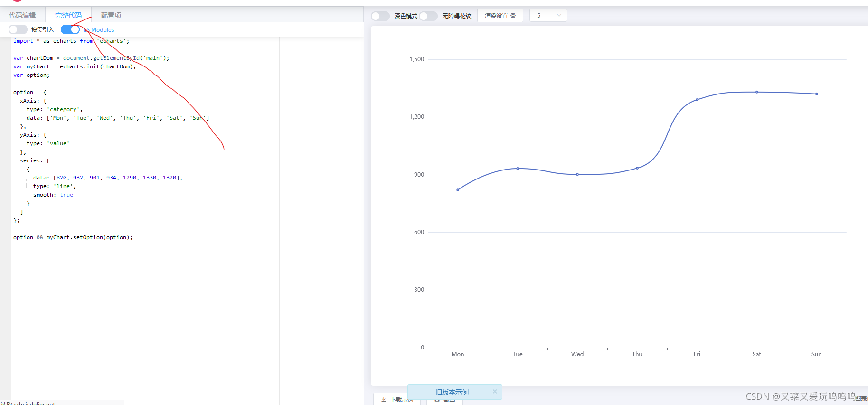Viewport: 868px width, 405px height.
Task: Close the 旧版本示例 notice
Action: click(x=494, y=392)
